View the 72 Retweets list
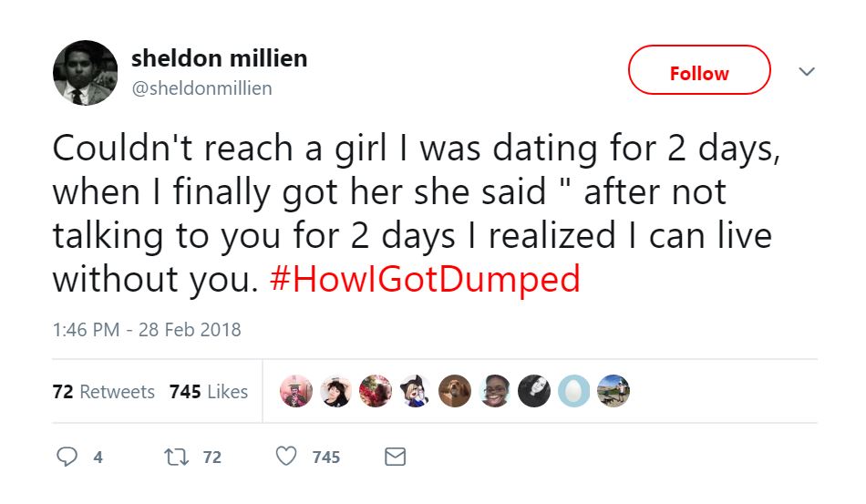This screenshot has height=504, width=866. (103, 391)
